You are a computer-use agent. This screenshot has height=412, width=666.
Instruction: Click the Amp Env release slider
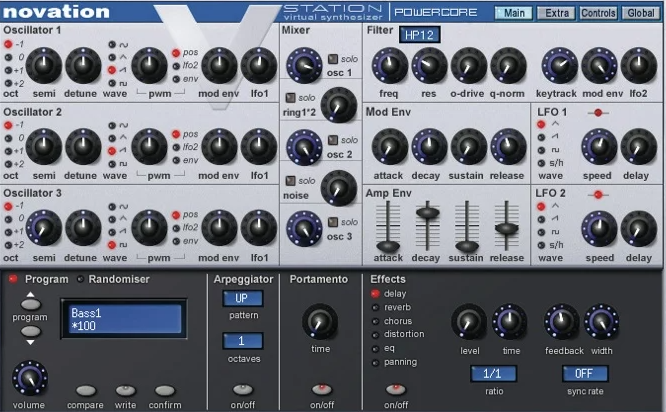tap(506, 229)
